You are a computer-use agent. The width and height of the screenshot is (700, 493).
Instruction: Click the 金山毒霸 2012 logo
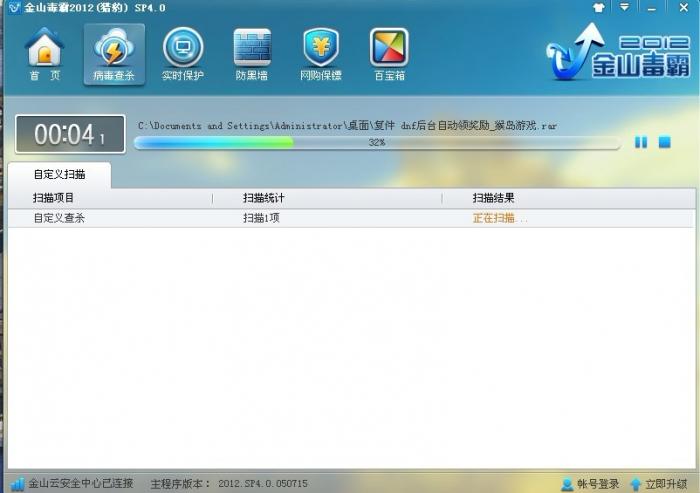tap(618, 54)
